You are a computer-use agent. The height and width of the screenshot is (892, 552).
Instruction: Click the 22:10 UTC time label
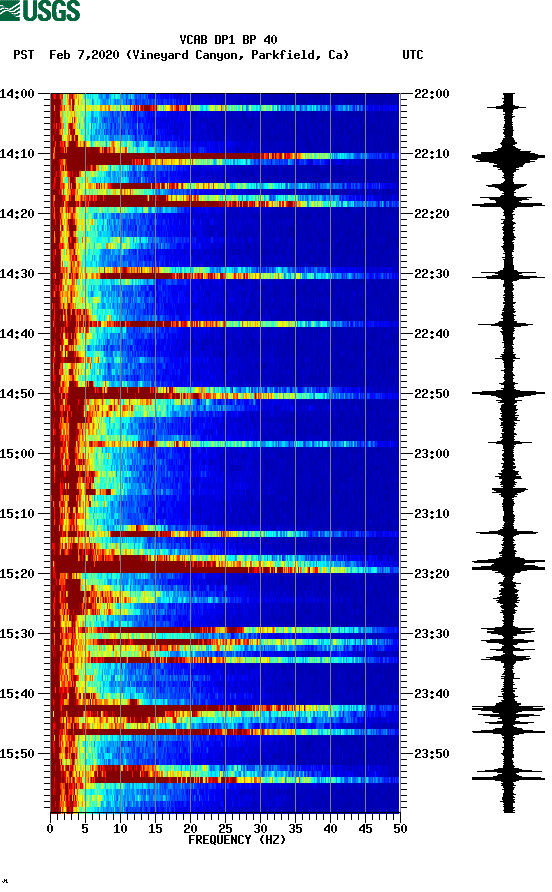[x=432, y=154]
